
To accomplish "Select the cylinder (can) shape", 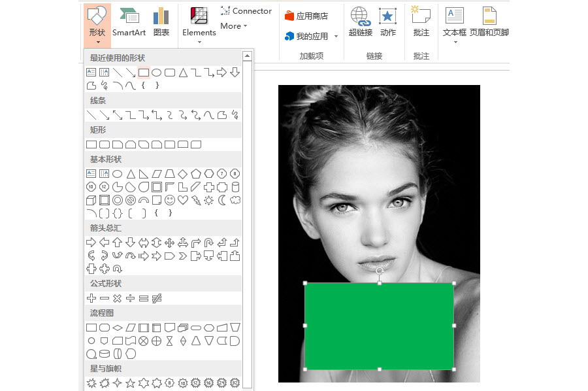I will [x=235, y=187].
